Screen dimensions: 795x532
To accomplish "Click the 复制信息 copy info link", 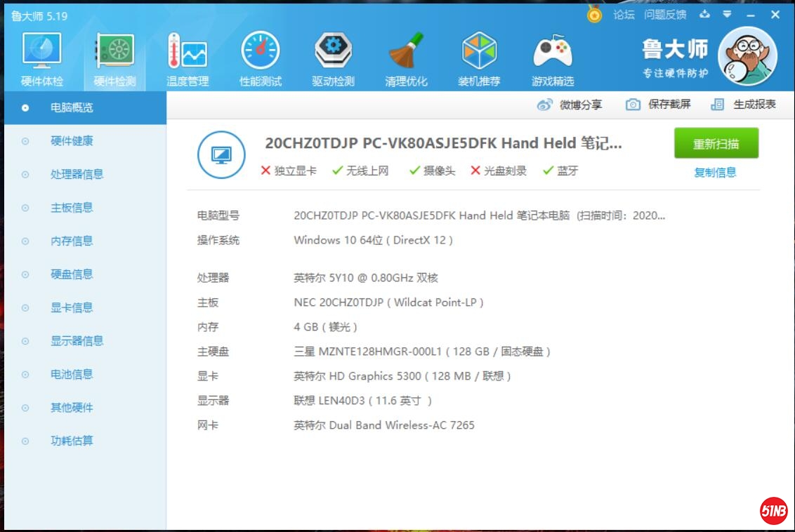I will pos(715,173).
